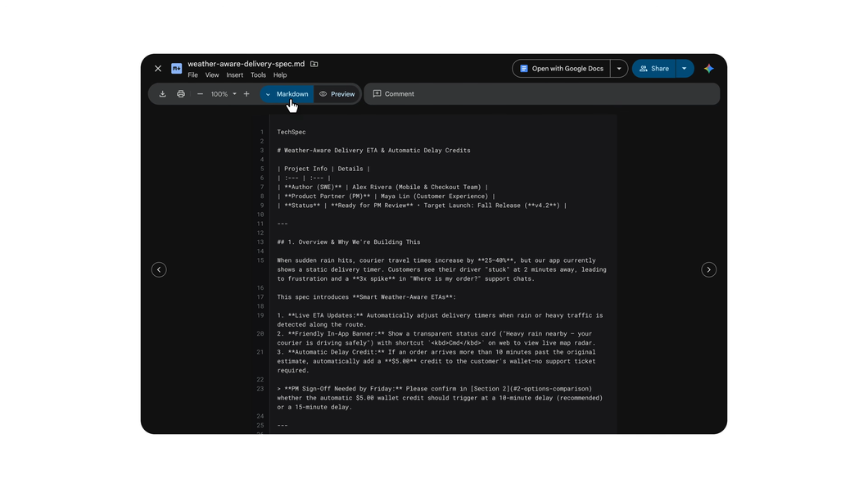The height and width of the screenshot is (488, 868).
Task: Click the '| Project Info | Details |' line
Action: pyautogui.click(x=323, y=169)
